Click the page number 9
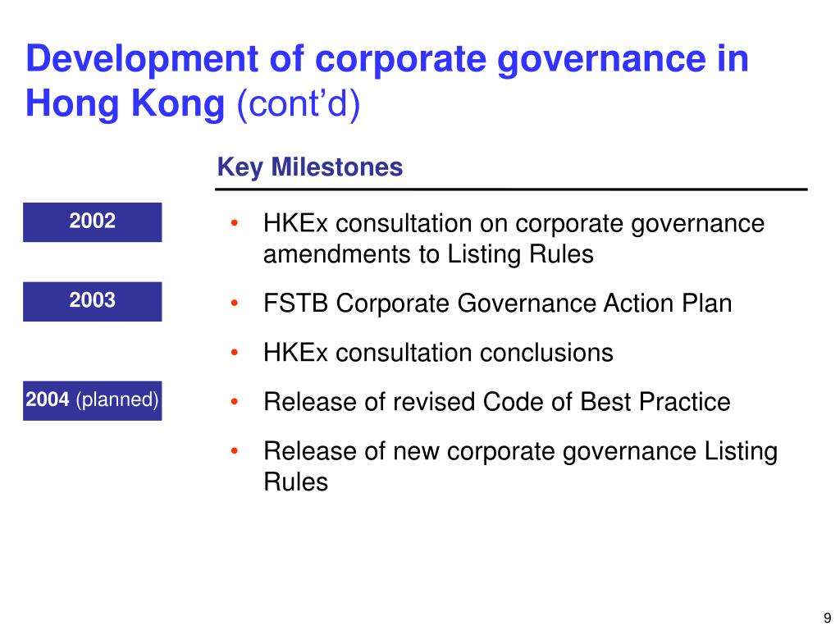 point(827,618)
